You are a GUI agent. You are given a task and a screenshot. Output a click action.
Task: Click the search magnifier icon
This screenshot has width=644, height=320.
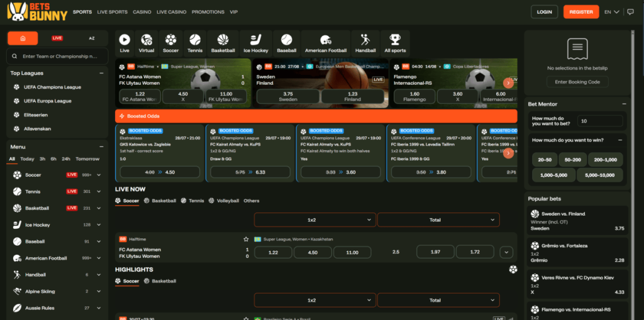point(15,57)
